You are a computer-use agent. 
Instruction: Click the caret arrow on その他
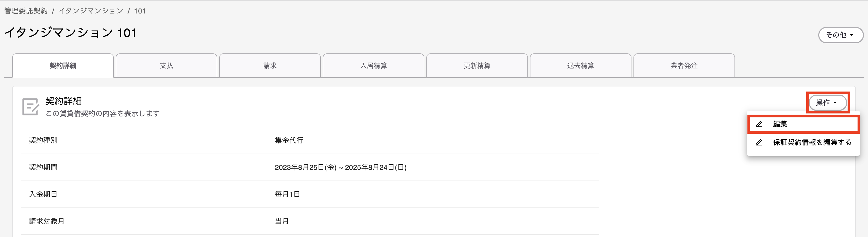[852, 35]
